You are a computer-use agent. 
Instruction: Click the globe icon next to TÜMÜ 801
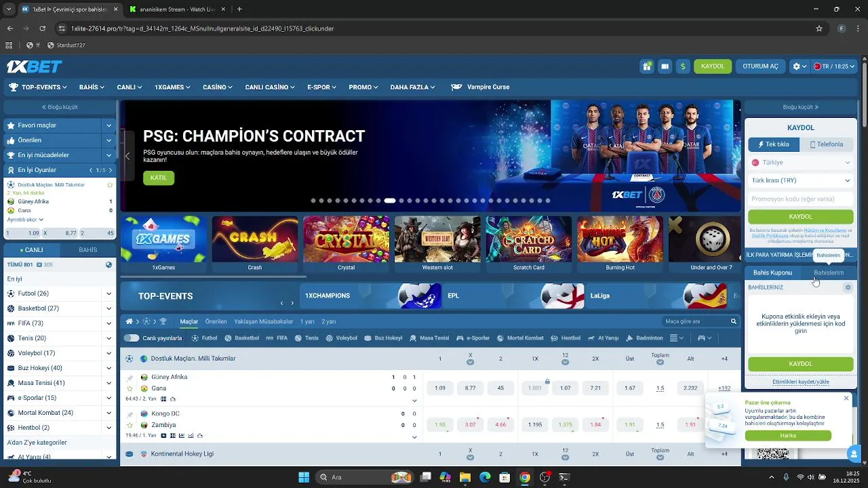(109, 265)
